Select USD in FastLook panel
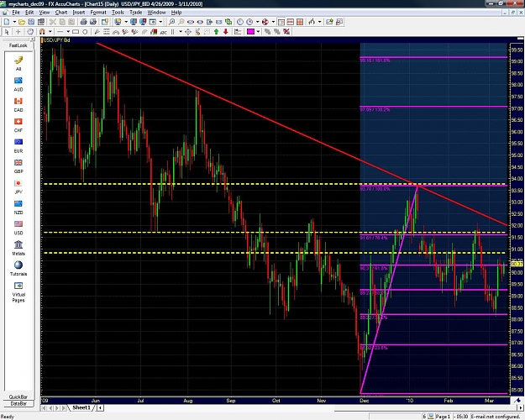This screenshot has height=420, width=525. click(18, 228)
